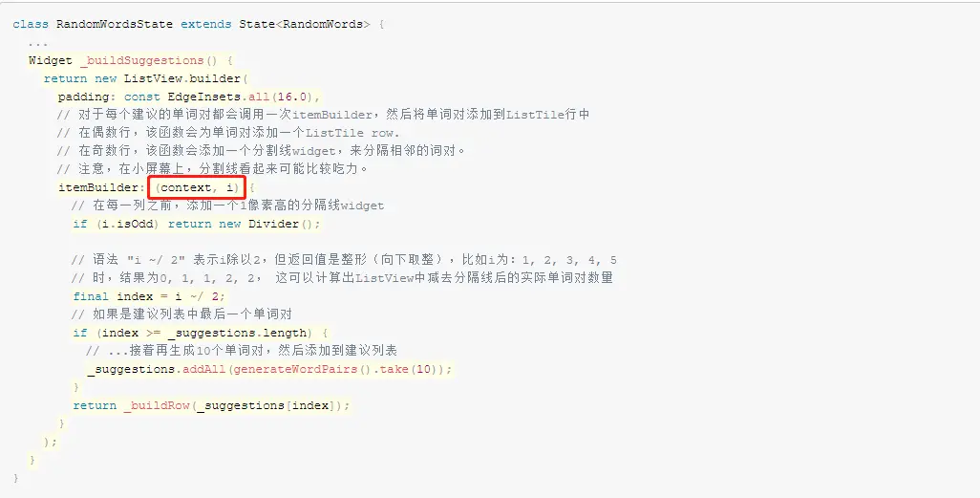The image size is (980, 498).
Task: Click generateWordPairs() in the code
Action: coord(302,369)
